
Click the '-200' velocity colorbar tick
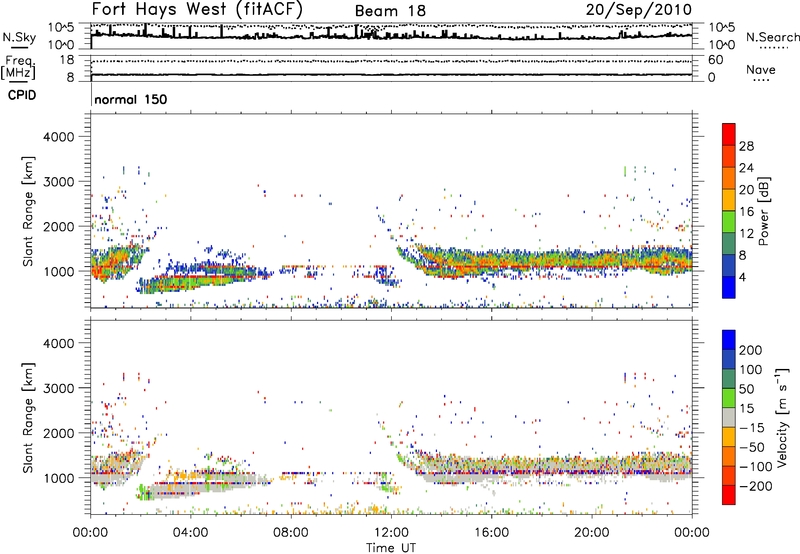pos(754,486)
